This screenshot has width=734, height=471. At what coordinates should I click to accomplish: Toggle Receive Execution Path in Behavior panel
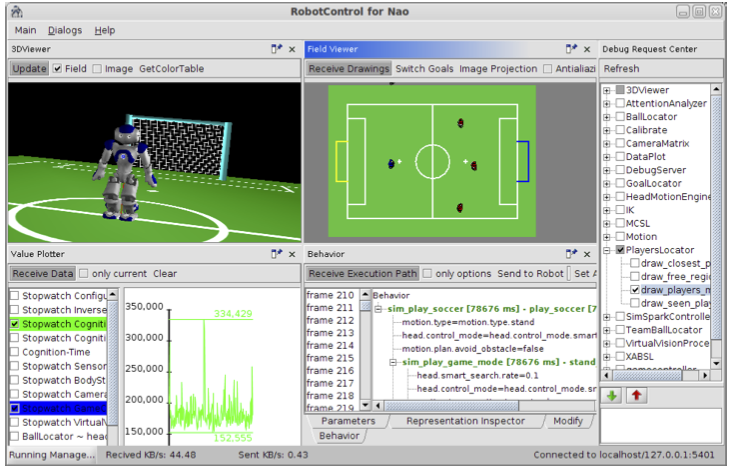pyautogui.click(x=362, y=273)
